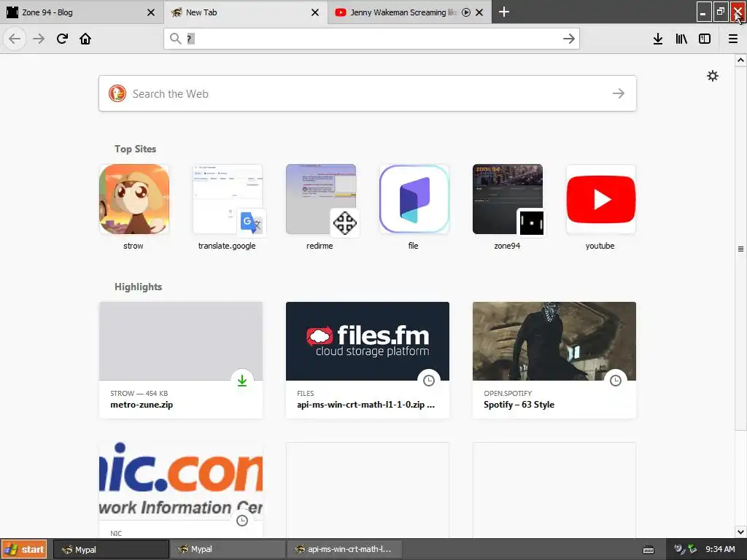This screenshot has width=747, height=560.
Task: Open the library bookshelf icon
Action: pos(681,39)
